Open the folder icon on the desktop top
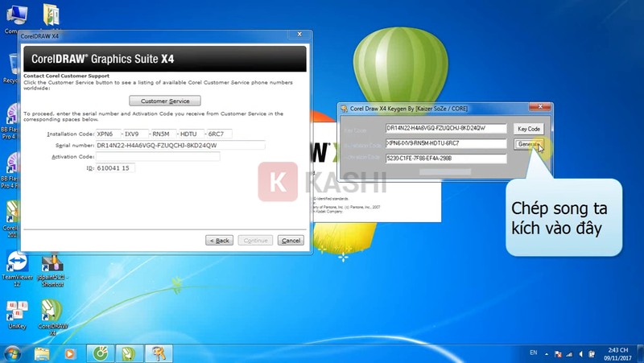Image resolution: width=644 pixels, height=363 pixels. (52, 15)
